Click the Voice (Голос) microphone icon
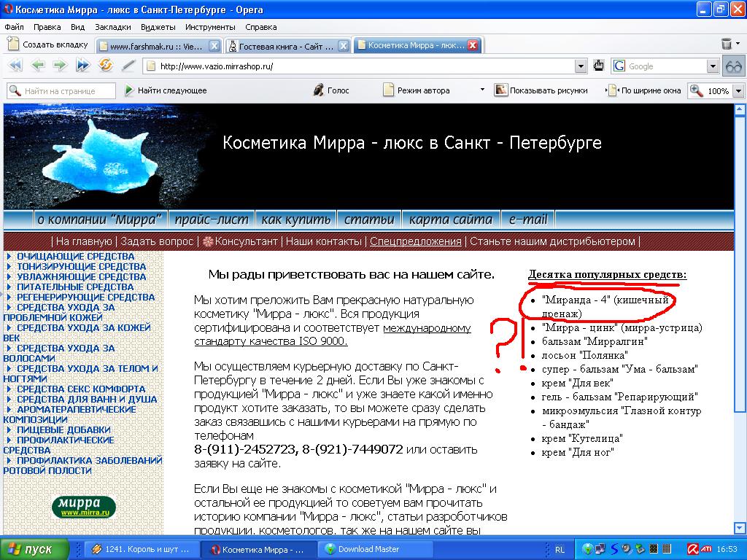Image resolution: width=747 pixels, height=560 pixels. pos(318,90)
